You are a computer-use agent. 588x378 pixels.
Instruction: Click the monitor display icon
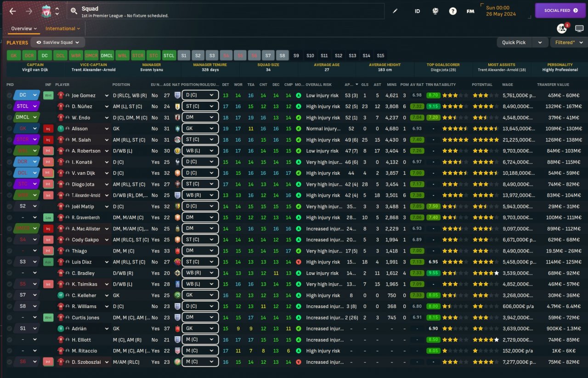(579, 29)
